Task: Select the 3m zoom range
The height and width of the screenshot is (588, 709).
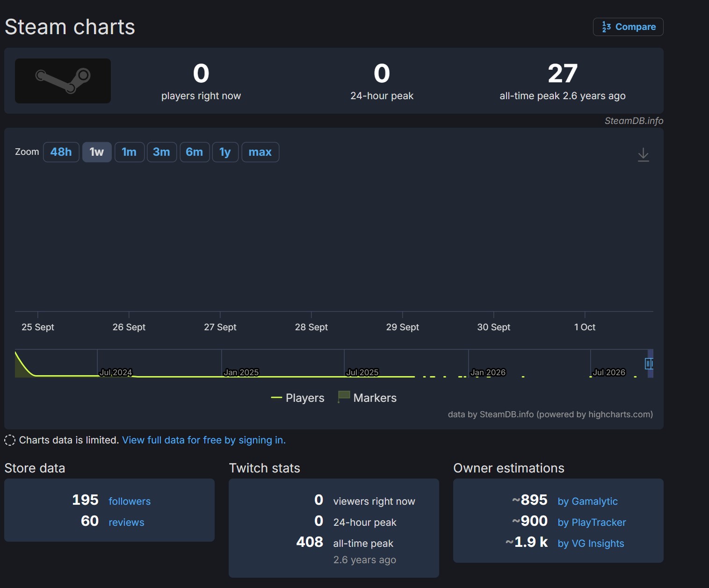Action: 162,152
